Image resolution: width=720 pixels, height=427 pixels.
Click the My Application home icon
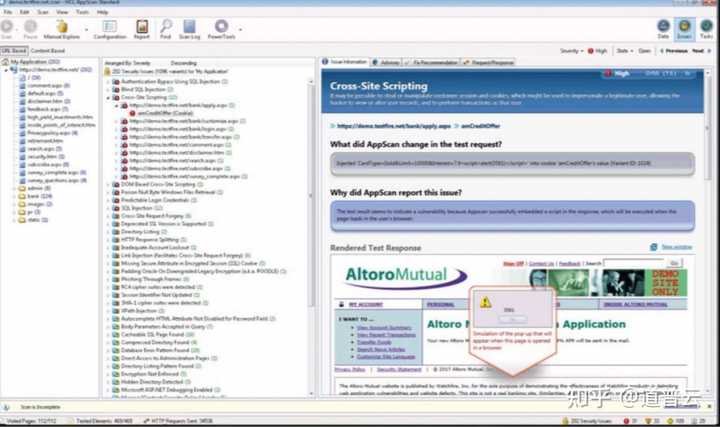coord(6,62)
